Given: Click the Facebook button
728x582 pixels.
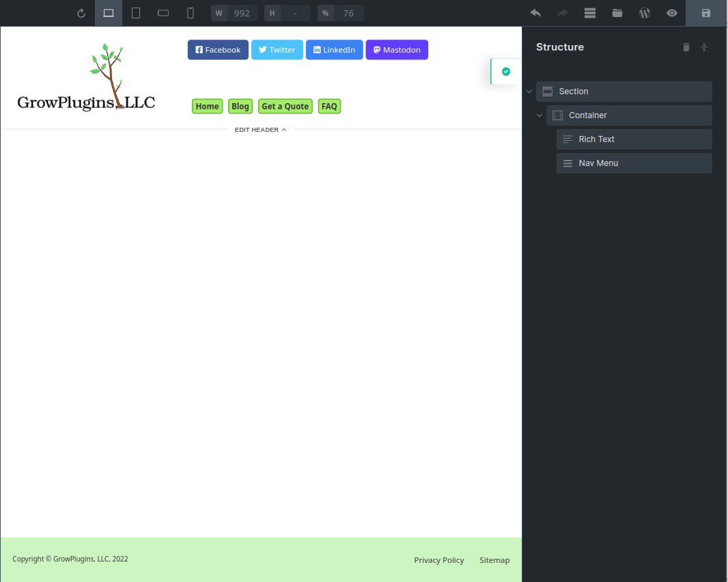Looking at the screenshot, I should tap(218, 49).
